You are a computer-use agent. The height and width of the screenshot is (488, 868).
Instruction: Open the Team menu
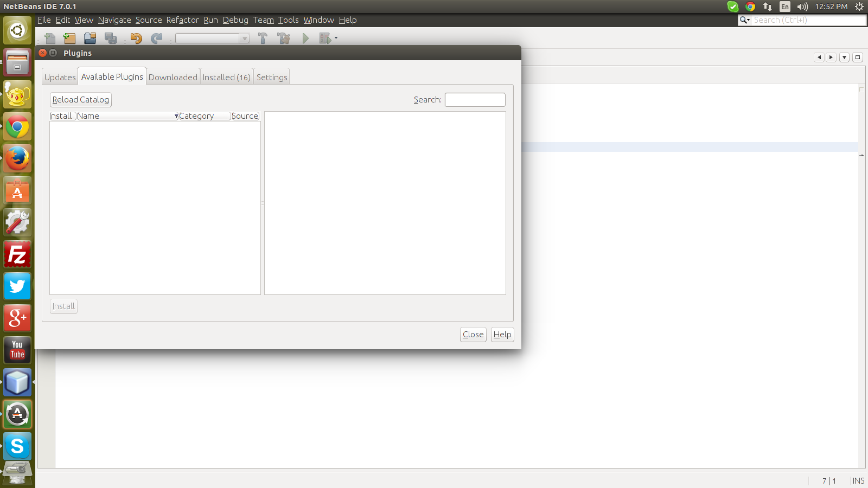coord(263,20)
